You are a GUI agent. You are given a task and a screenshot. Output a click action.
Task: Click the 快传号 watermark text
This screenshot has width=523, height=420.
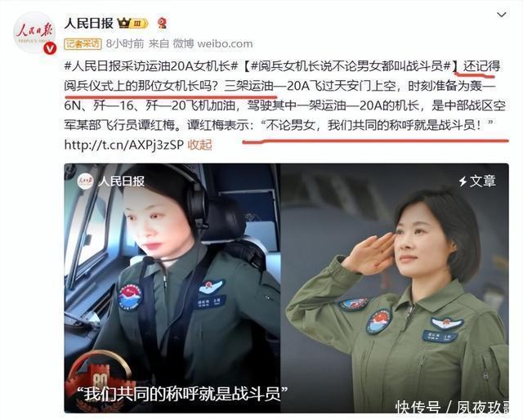pyautogui.click(x=418, y=407)
